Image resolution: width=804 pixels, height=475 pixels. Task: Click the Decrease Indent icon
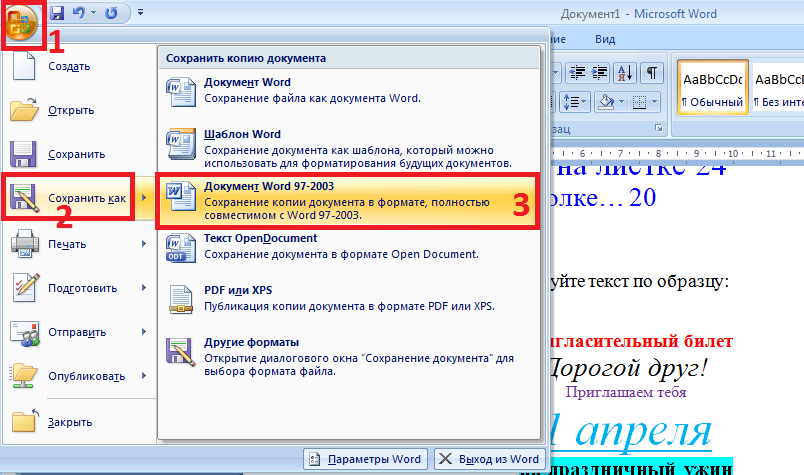coord(577,73)
